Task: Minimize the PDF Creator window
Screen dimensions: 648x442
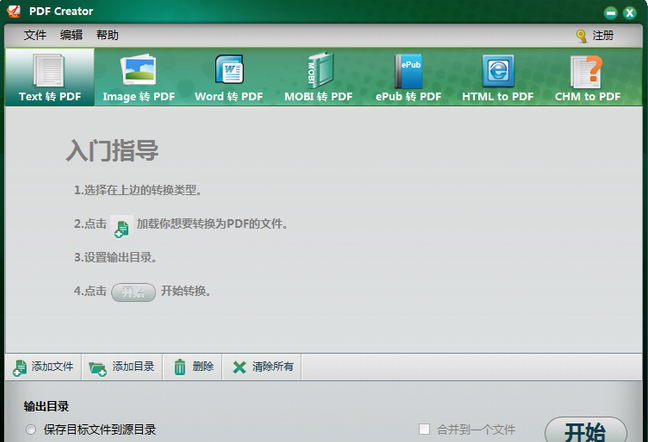Action: point(610,12)
